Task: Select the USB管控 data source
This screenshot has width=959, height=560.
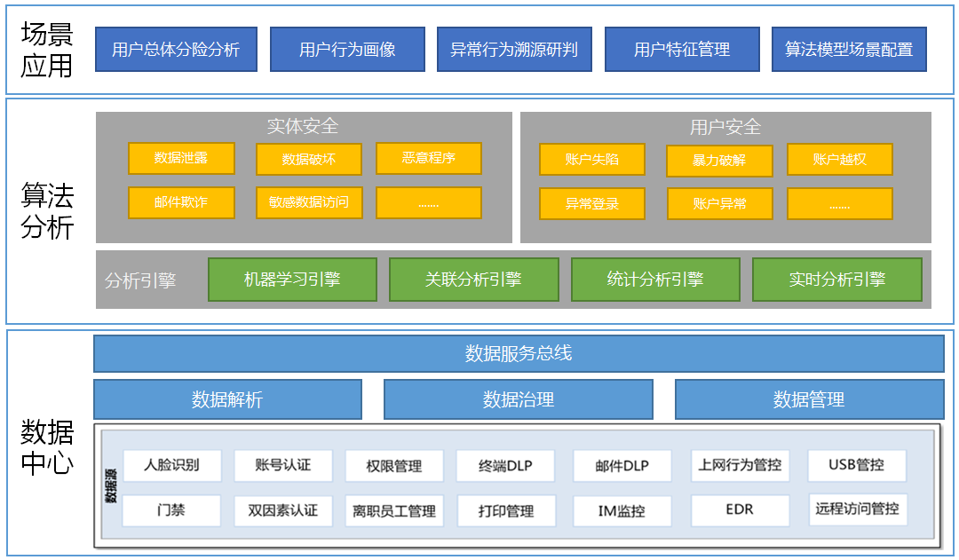Action: [854, 465]
